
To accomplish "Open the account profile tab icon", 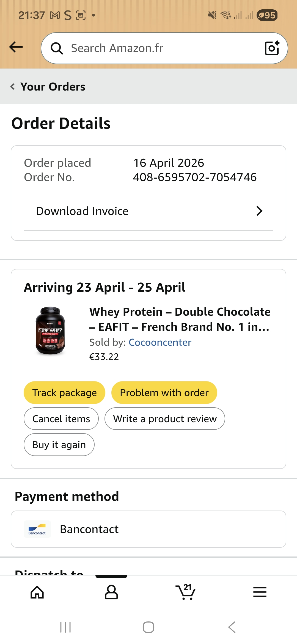I will (x=111, y=592).
